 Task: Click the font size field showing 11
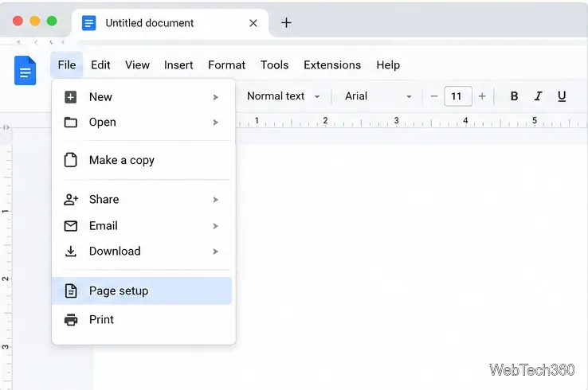point(458,96)
